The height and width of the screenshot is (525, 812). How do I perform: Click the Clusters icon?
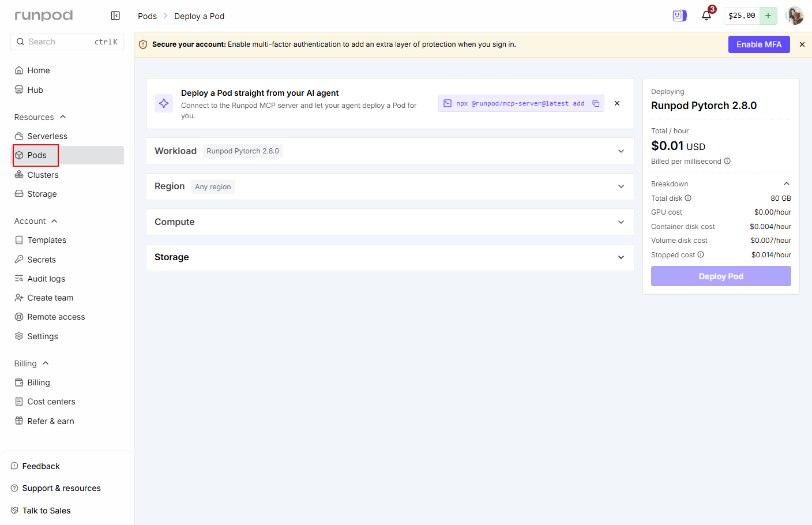(x=19, y=175)
